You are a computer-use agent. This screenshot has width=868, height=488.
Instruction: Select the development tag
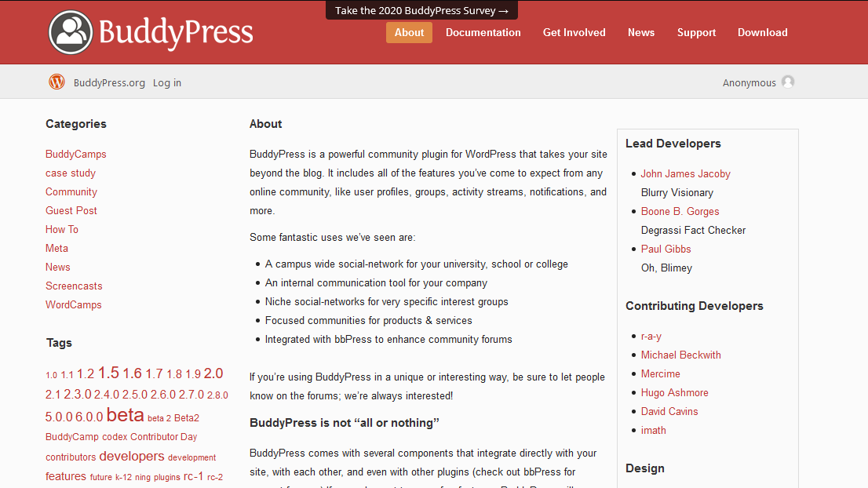pyautogui.click(x=191, y=457)
